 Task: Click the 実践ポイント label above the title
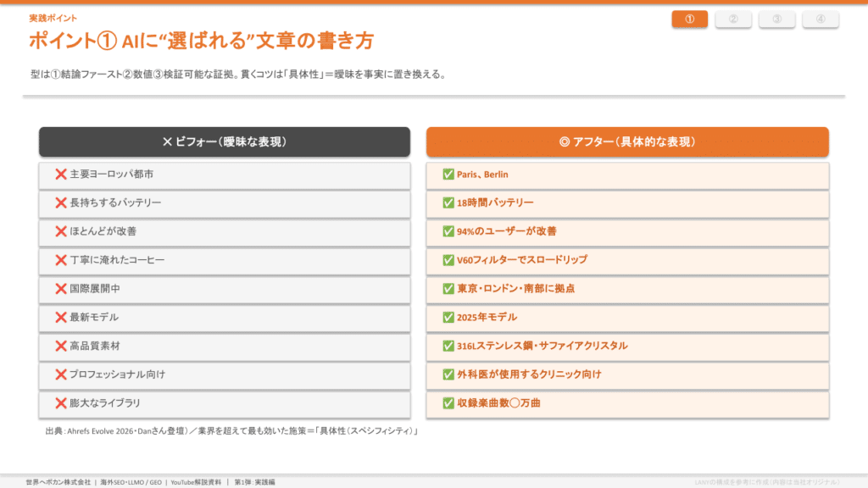[x=53, y=19]
